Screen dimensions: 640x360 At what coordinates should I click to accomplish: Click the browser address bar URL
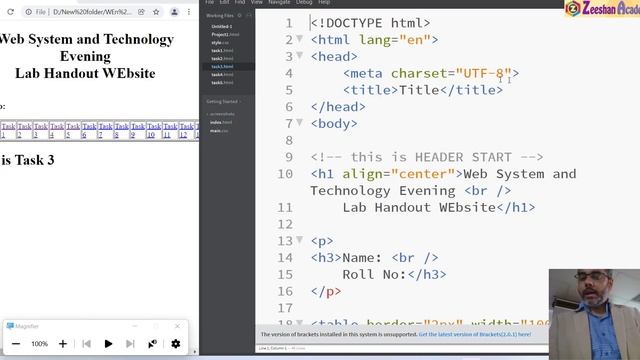tap(92, 12)
